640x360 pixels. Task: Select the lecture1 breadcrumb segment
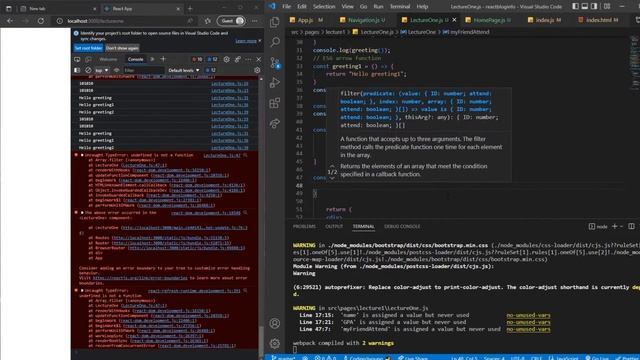coord(335,32)
